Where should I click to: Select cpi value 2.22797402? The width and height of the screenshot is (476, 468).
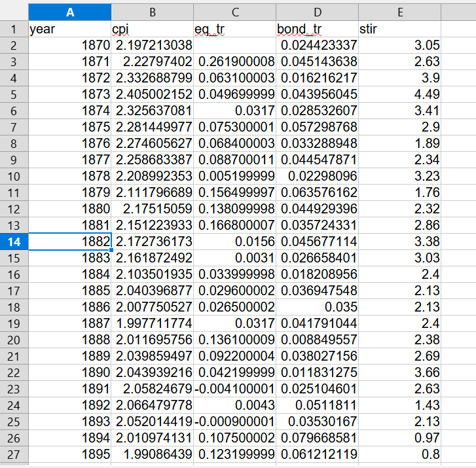[x=153, y=62]
